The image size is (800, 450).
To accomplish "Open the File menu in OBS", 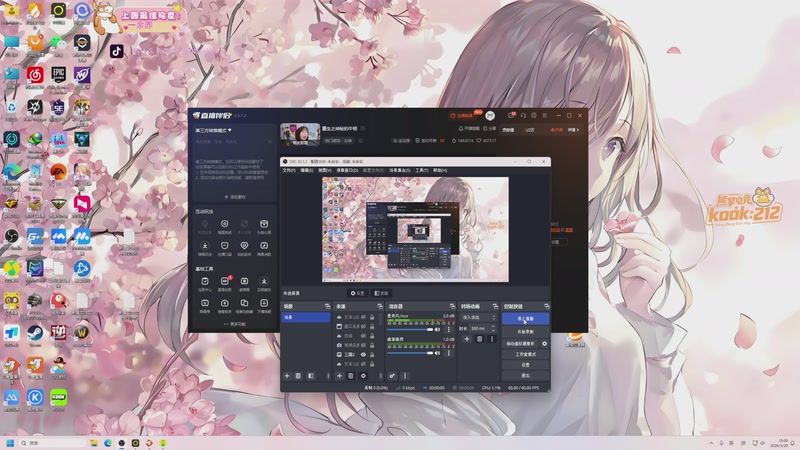I will (x=289, y=170).
